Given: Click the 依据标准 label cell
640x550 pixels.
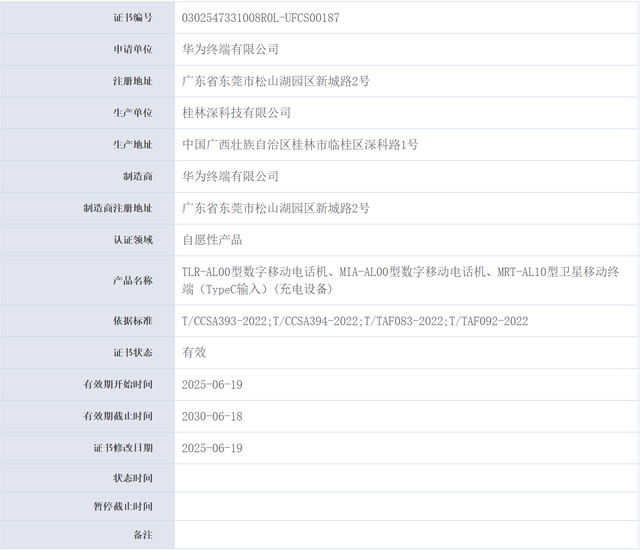Looking at the screenshot, I should [87, 321].
